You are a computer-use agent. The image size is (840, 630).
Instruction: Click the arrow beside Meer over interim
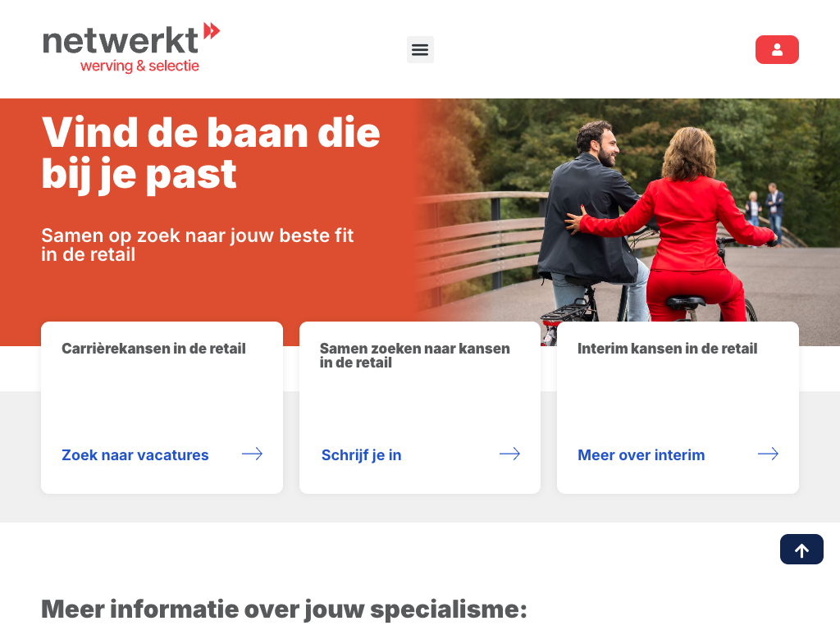click(x=768, y=454)
